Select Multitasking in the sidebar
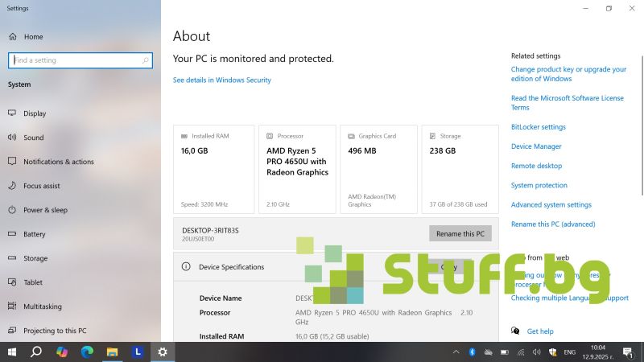The image size is (644, 362). (x=42, y=306)
